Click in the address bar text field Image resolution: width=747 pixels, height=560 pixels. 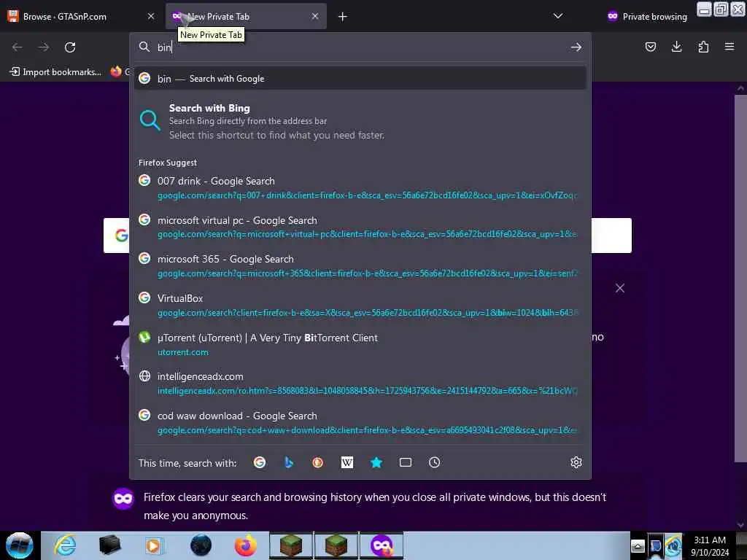(x=360, y=47)
